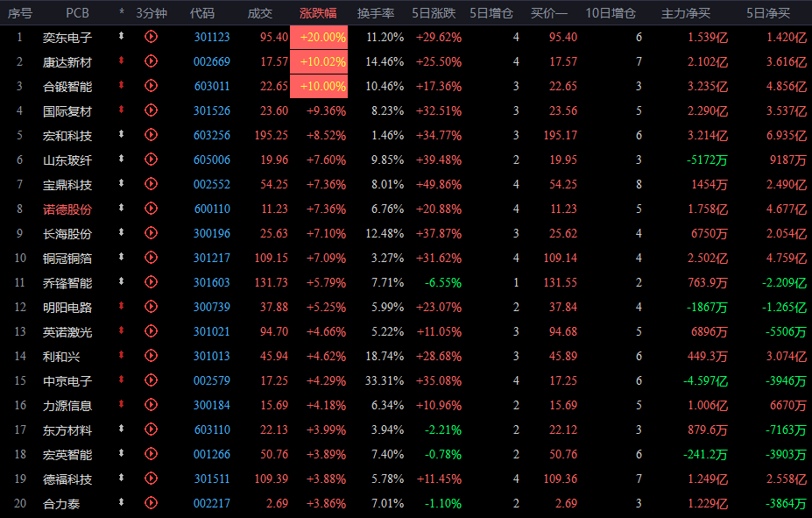Click the 3分钟 column header
The image size is (812, 518).
[152, 13]
